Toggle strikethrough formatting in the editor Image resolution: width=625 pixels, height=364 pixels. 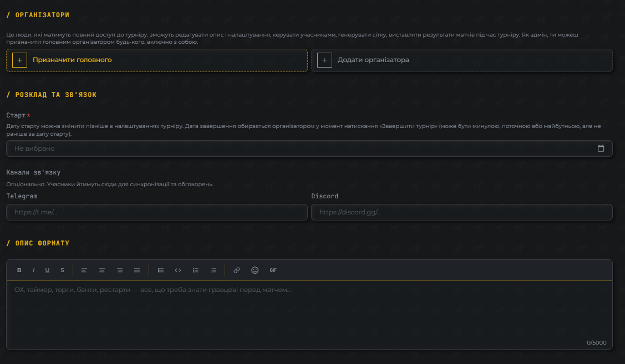(62, 270)
